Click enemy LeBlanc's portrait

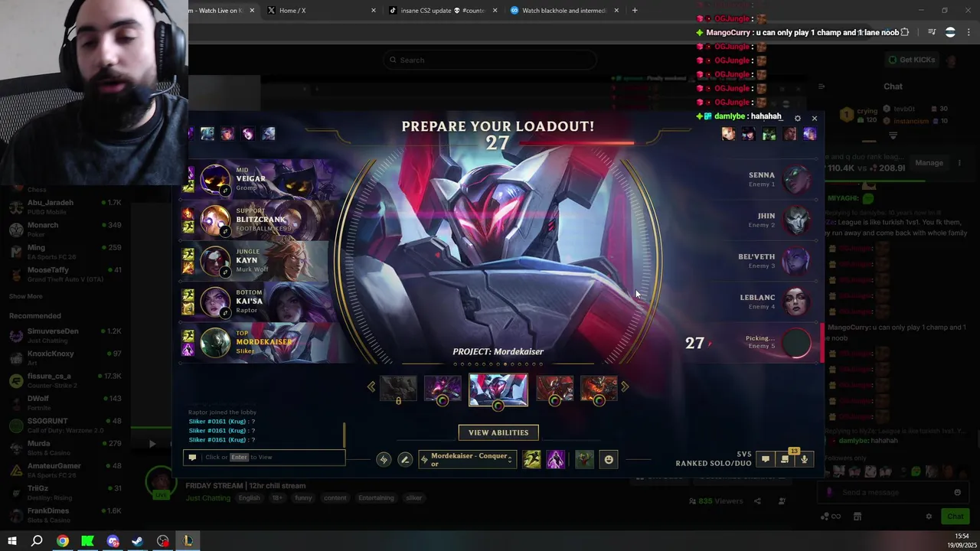click(796, 302)
